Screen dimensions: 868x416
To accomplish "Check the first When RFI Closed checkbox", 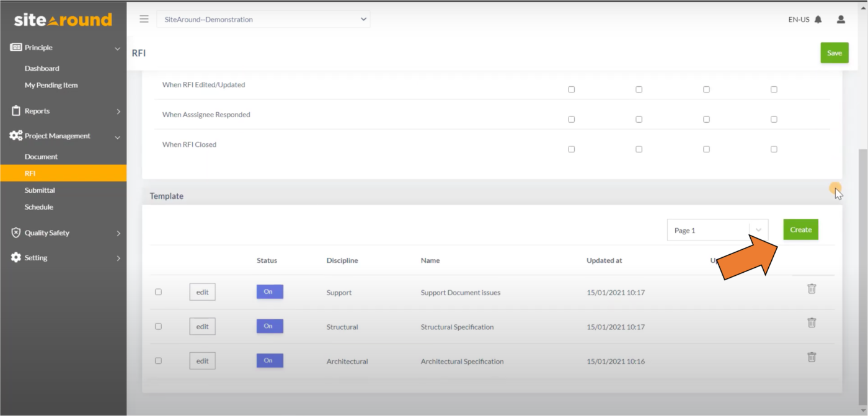I will [571, 149].
